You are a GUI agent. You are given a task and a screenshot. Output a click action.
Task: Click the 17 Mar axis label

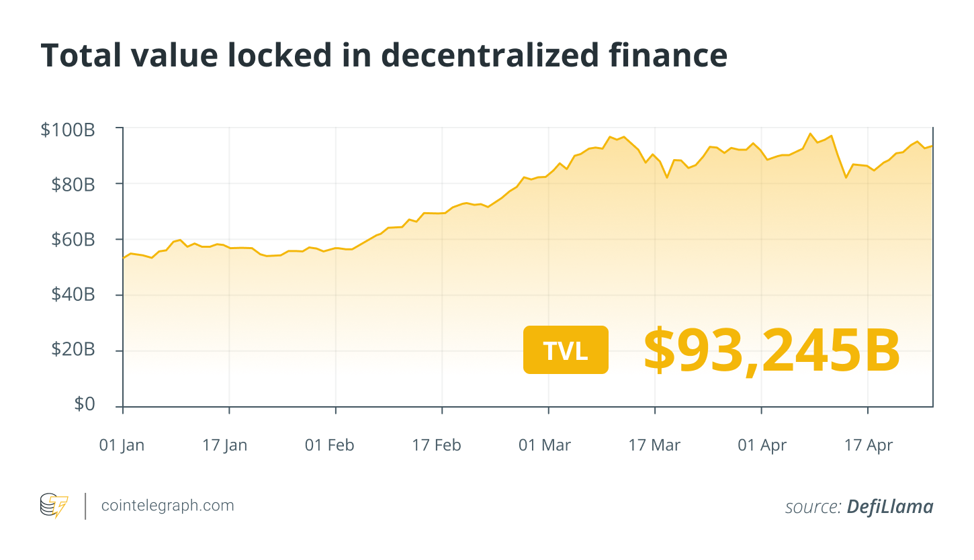pos(654,445)
